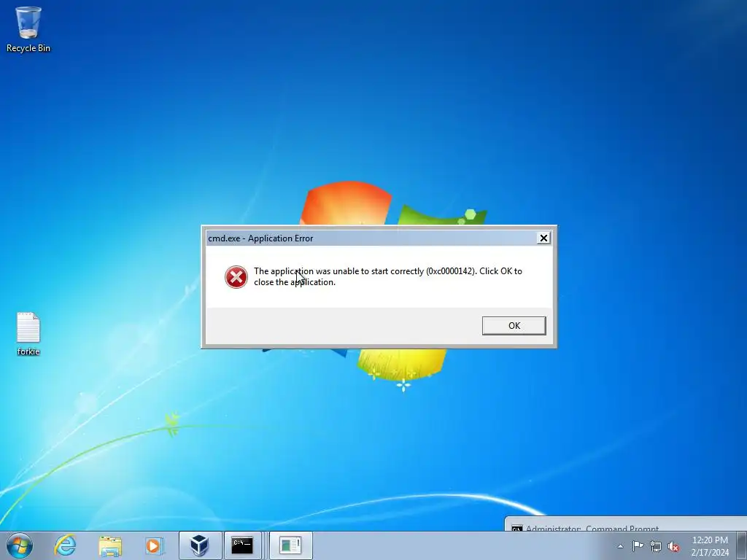The image size is (747, 560).
Task: Click the red error icon in the dialog
Action: 236,277
